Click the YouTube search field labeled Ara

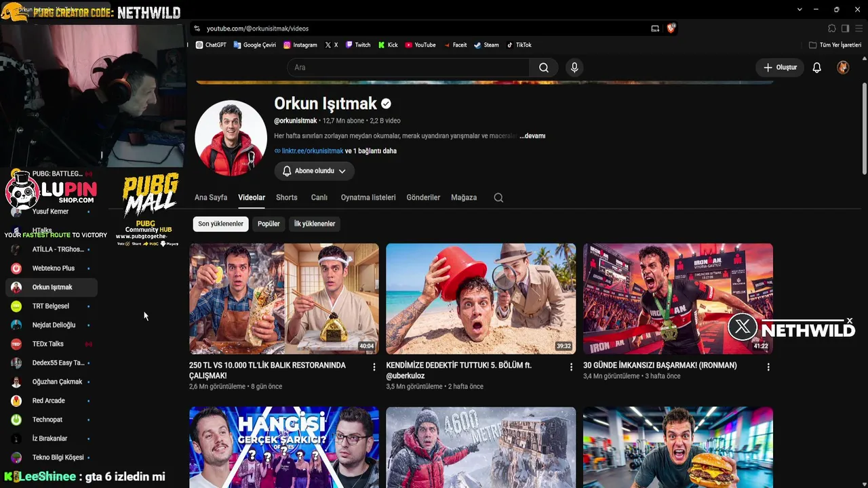pyautogui.click(x=408, y=68)
